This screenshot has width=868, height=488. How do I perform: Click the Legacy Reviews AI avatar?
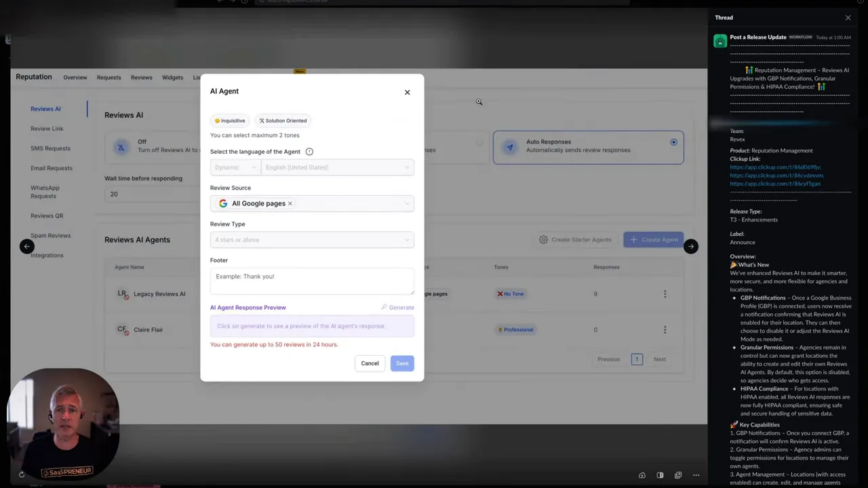(x=122, y=294)
